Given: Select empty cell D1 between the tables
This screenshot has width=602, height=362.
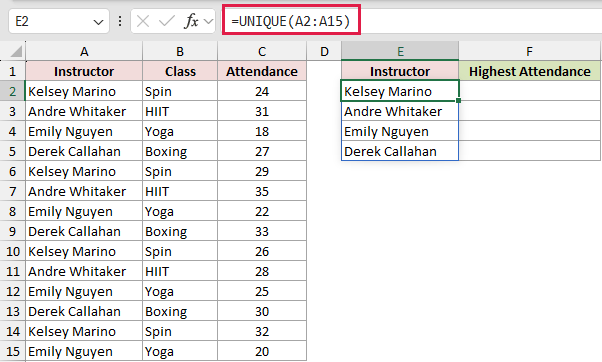Looking at the screenshot, I should pyautogui.click(x=324, y=71).
